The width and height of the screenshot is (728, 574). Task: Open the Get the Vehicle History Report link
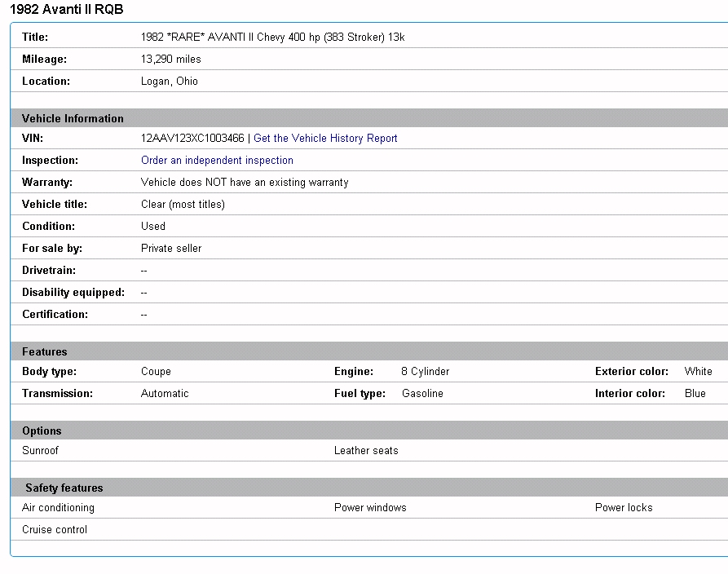tap(325, 139)
